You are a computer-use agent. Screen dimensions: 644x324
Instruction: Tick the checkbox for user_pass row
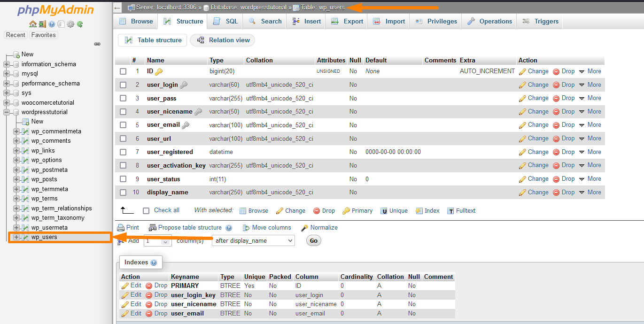[x=123, y=98]
